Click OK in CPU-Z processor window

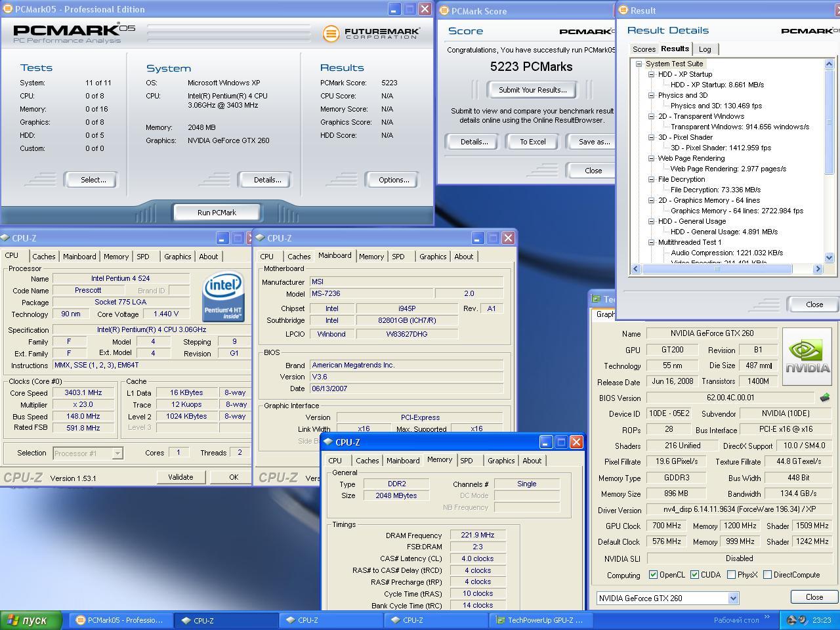click(233, 477)
